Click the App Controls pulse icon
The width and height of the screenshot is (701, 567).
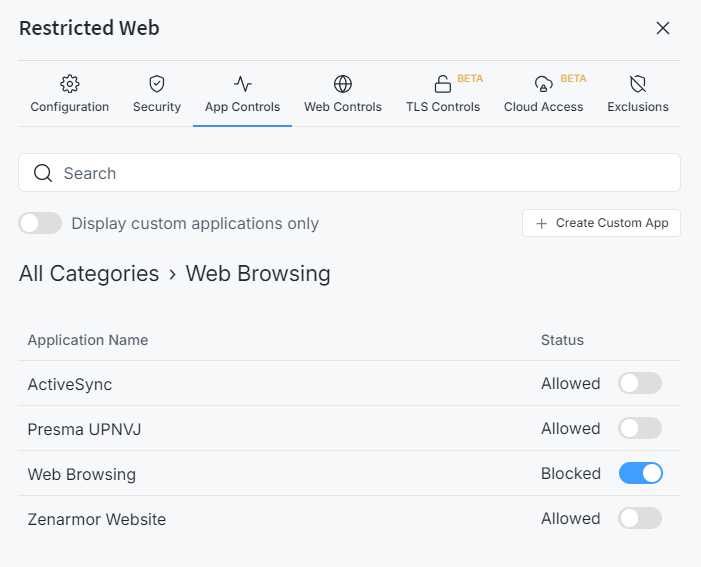point(243,84)
